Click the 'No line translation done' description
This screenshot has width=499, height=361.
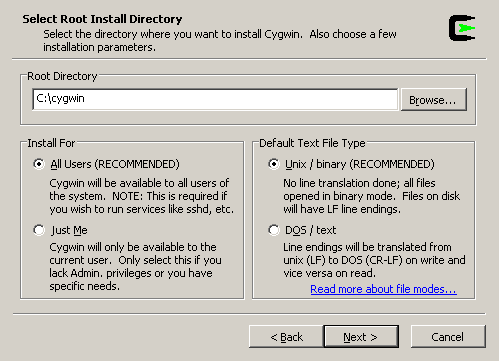coord(372,196)
